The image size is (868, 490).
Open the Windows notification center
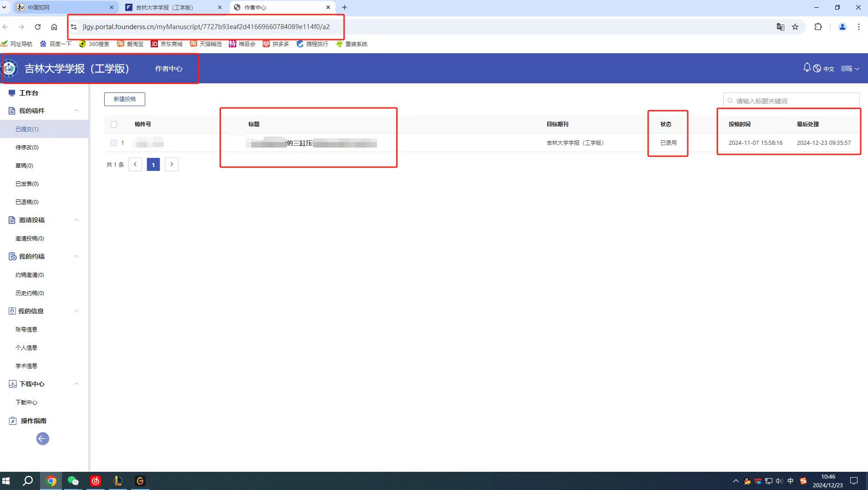[854, 481]
